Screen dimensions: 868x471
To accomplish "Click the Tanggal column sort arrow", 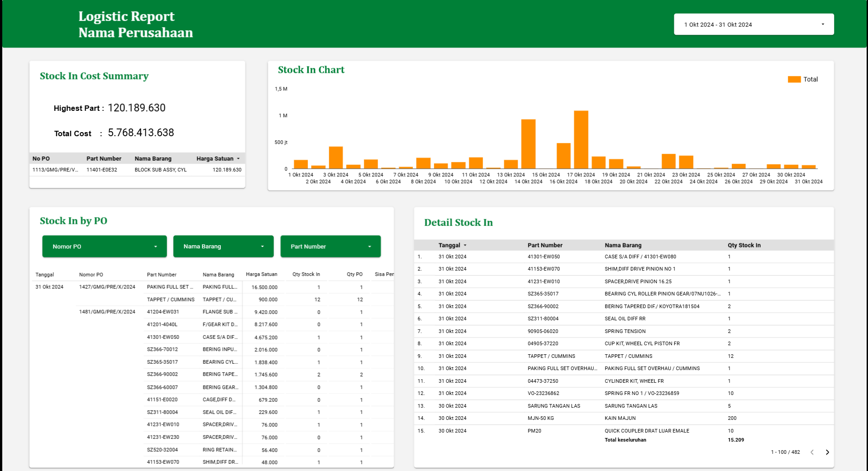I will coord(465,245).
